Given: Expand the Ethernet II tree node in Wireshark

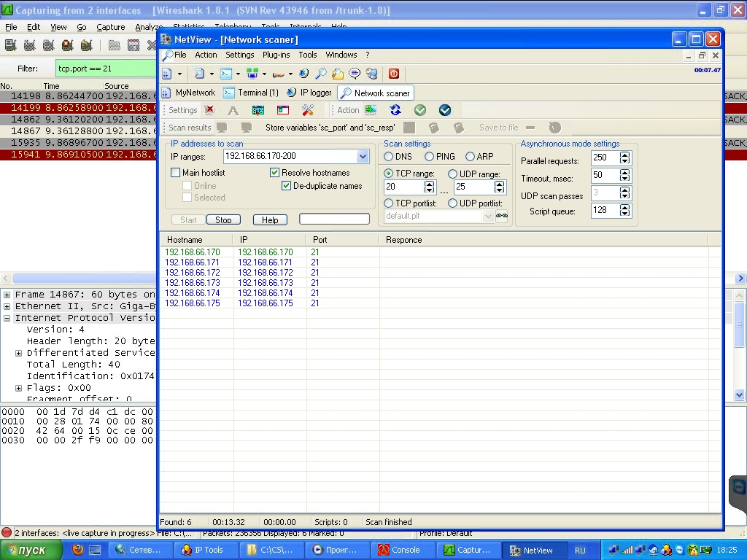Looking at the screenshot, I should tap(7, 306).
